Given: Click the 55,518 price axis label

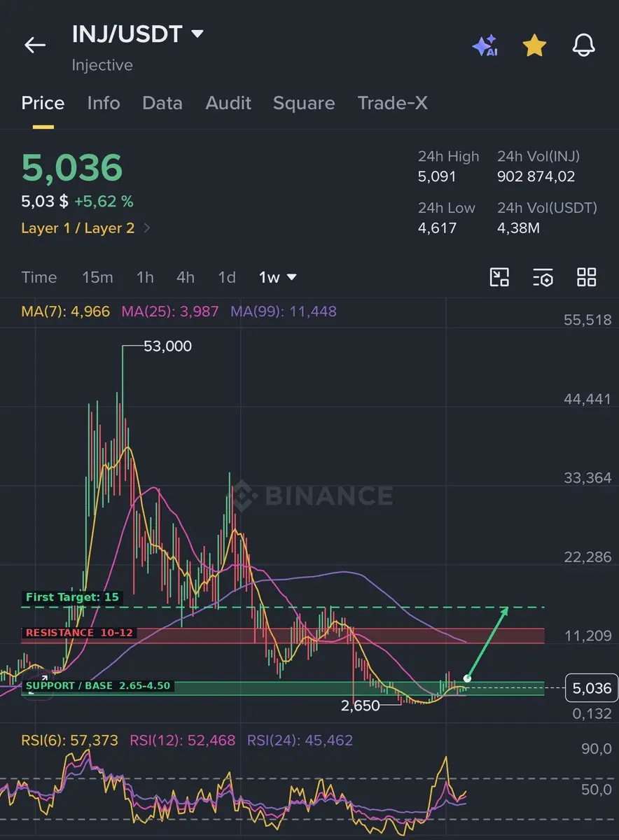Looking at the screenshot, I should (587, 320).
